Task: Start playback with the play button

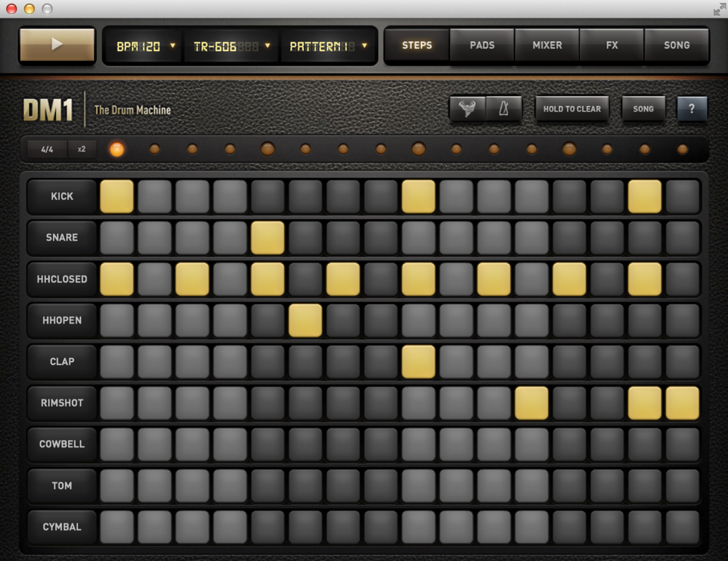Action: (x=57, y=44)
